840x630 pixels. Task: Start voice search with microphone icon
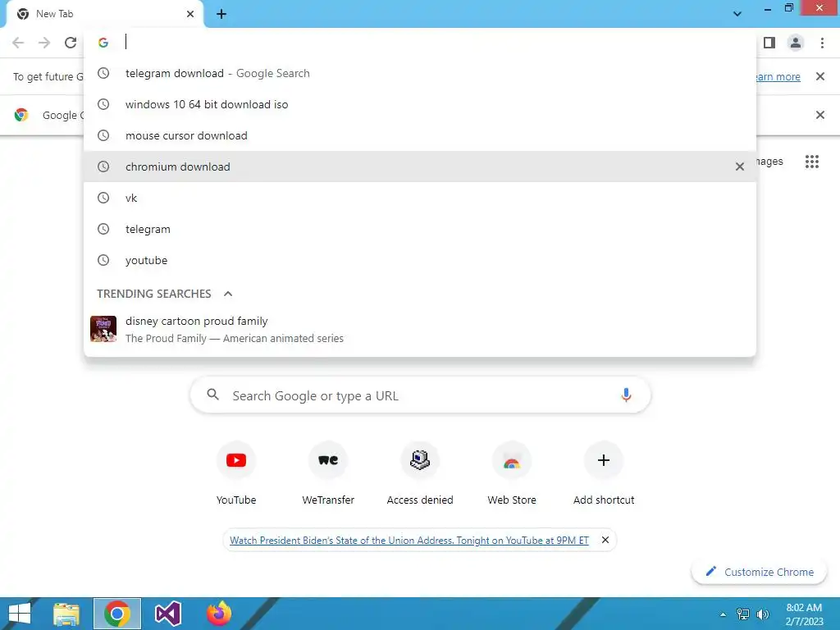[626, 395]
